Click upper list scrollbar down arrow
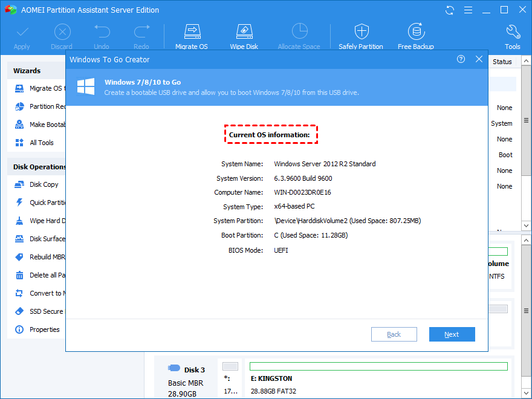The height and width of the screenshot is (399, 532). point(526,225)
